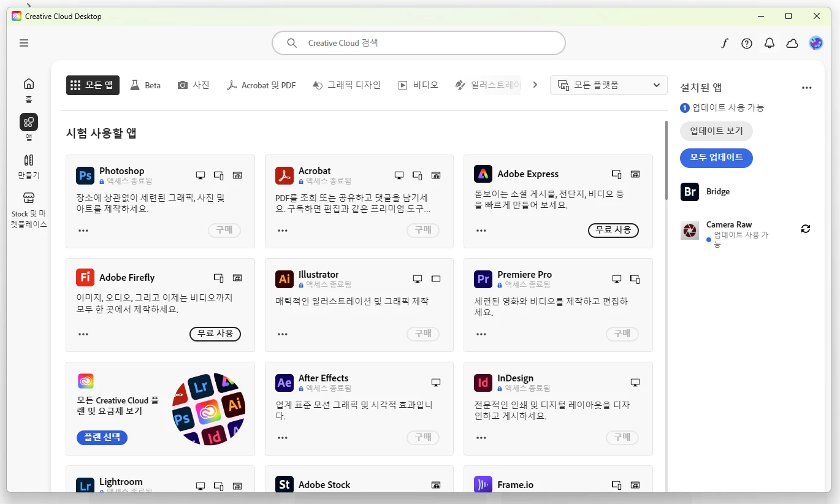Expand more category filters chevron

(x=535, y=85)
